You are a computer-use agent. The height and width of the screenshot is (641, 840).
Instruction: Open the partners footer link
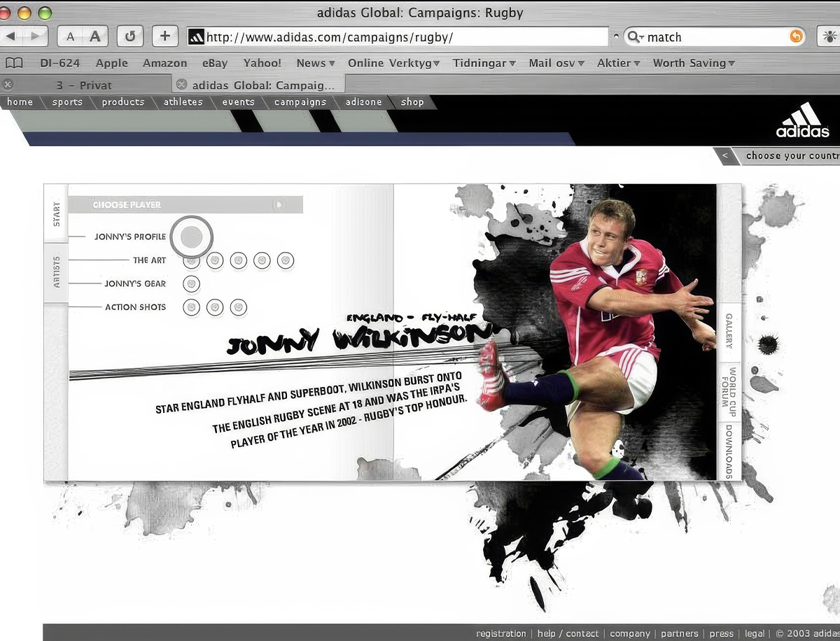tap(680, 633)
